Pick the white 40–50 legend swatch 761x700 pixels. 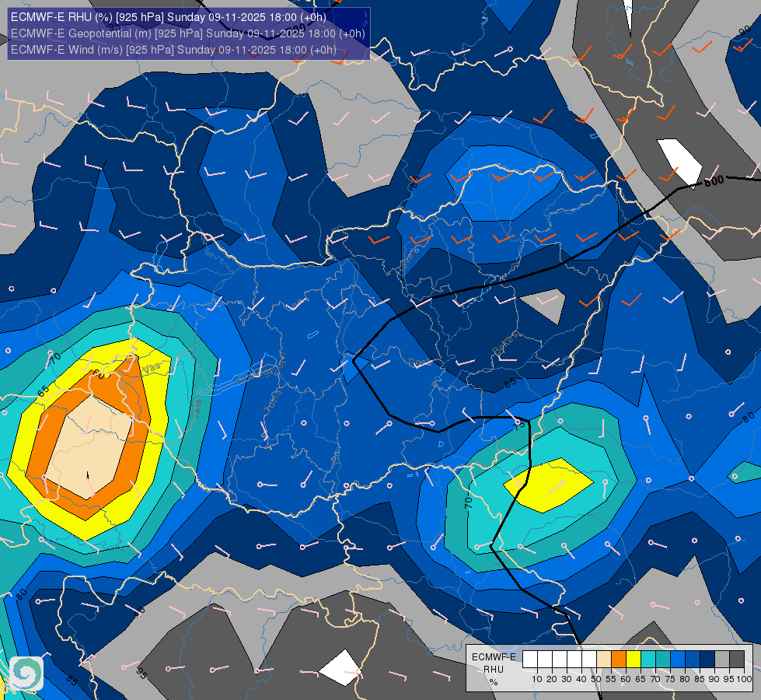[x=589, y=659]
